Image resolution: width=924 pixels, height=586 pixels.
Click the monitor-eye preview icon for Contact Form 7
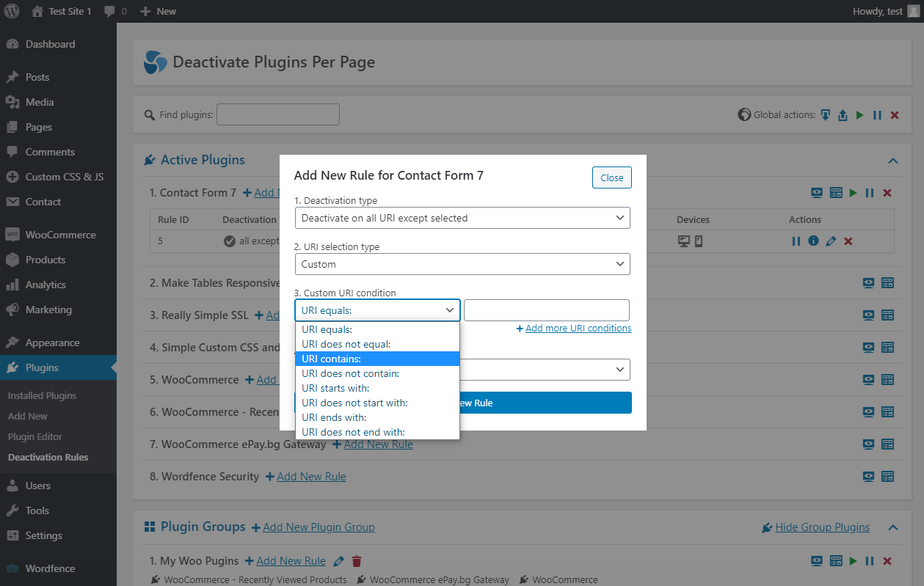point(817,193)
